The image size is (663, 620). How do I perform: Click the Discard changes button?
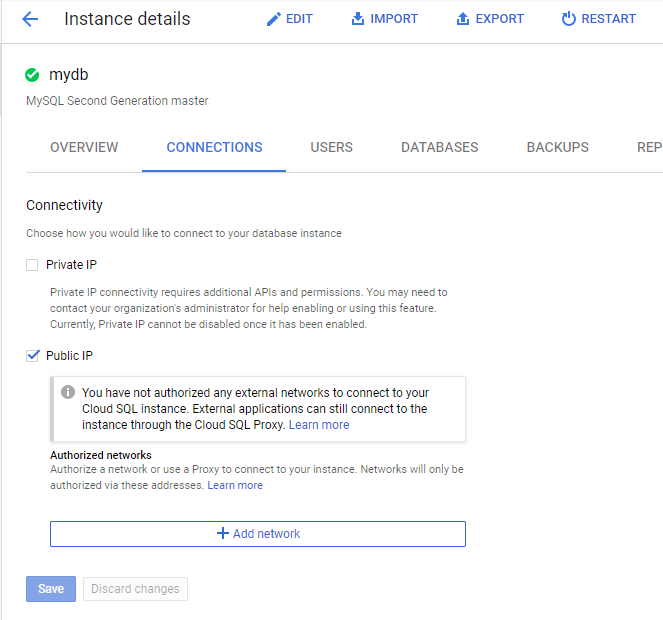[x=135, y=589]
